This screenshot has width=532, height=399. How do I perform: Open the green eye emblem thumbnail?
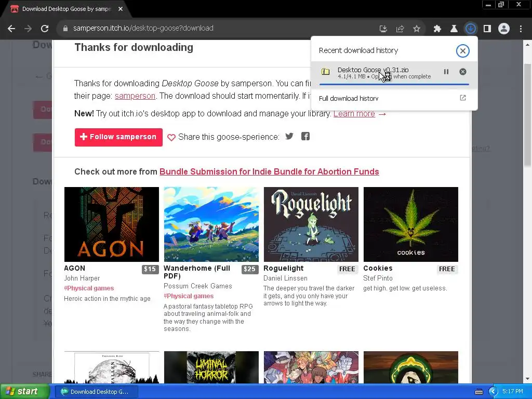click(x=410, y=367)
